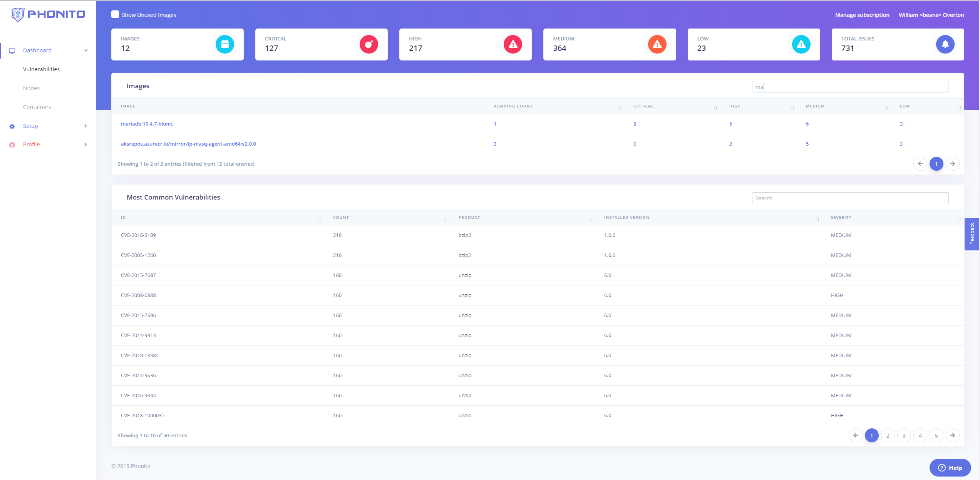980x480 pixels.
Task: Collapse the Dashboard sidebar menu
Action: tap(86, 50)
